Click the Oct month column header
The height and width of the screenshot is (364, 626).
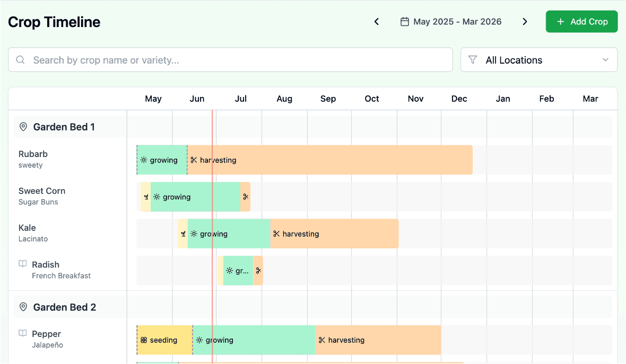coord(372,99)
